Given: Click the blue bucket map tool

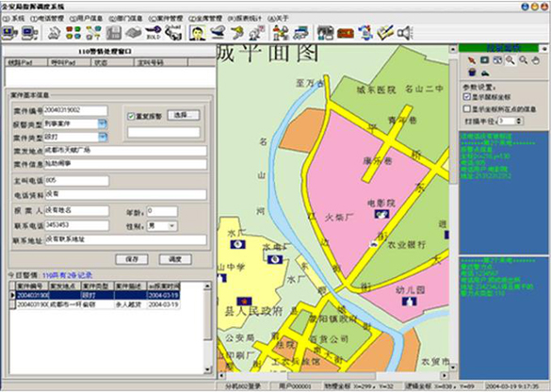Looking at the screenshot, I should 472,72.
